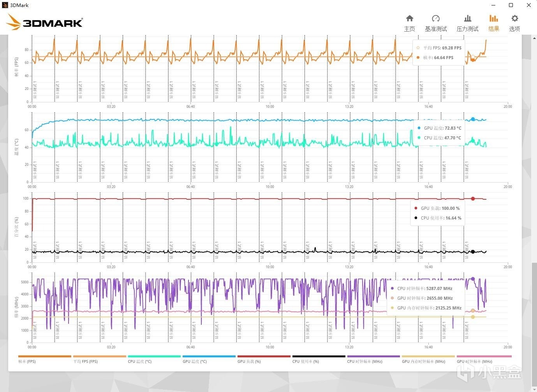537x392 pixels.
Task: Toggle the CPU 时钟频率 (MHz) legend series
Action: point(373,359)
